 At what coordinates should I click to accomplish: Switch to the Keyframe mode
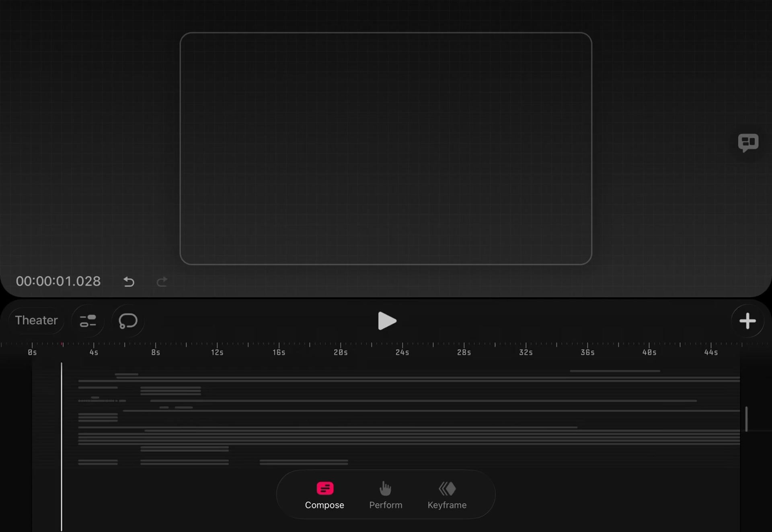(447, 495)
